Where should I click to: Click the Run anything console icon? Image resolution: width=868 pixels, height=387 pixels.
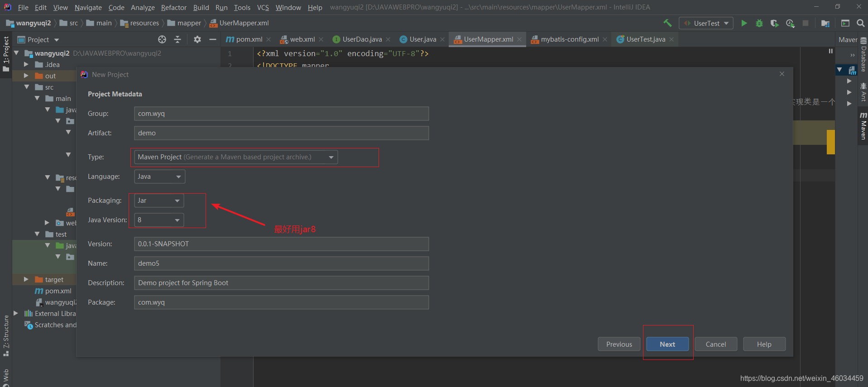(x=845, y=23)
